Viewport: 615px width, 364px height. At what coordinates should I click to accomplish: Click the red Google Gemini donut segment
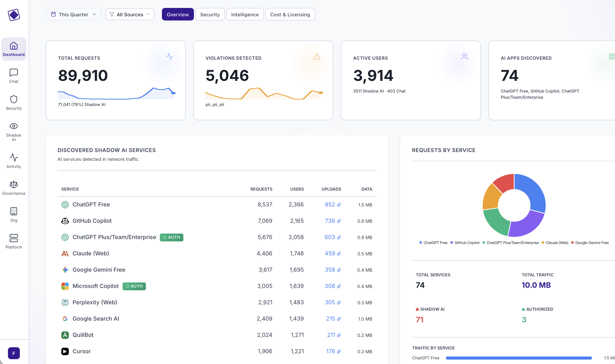(504, 183)
